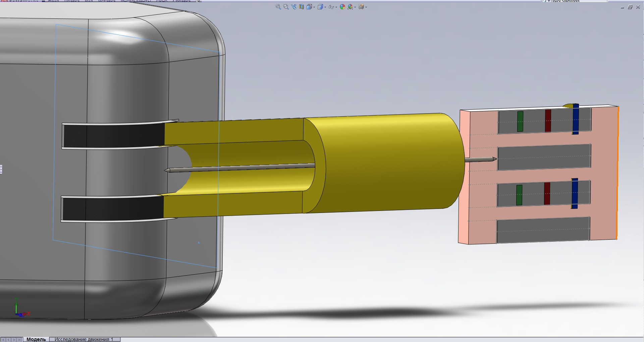Expand the Apply Scene dropdown arrow
This screenshot has width=644, height=342.
355,7
